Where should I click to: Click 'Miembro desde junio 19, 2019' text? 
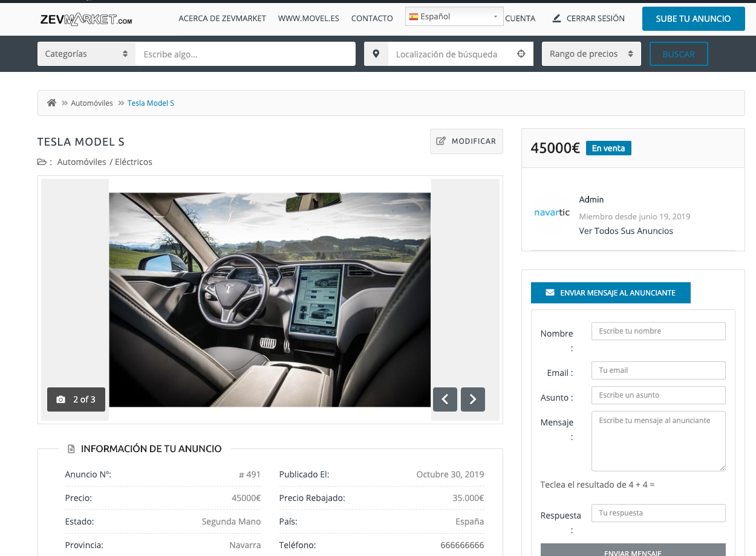pyautogui.click(x=634, y=216)
